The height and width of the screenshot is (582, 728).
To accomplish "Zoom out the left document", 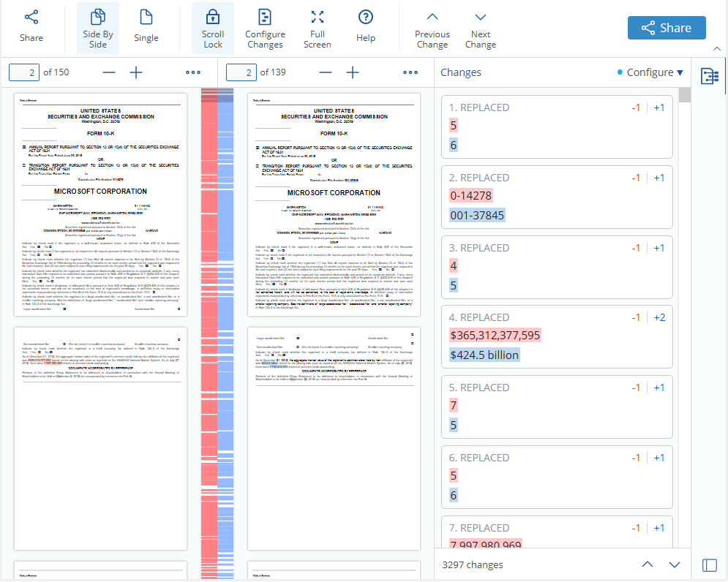I will pyautogui.click(x=108, y=72).
